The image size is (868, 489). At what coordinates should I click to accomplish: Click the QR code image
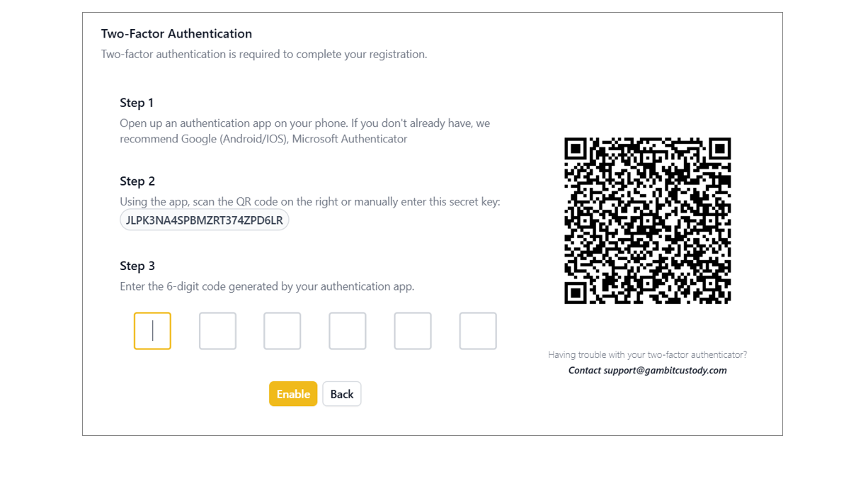pos(647,221)
